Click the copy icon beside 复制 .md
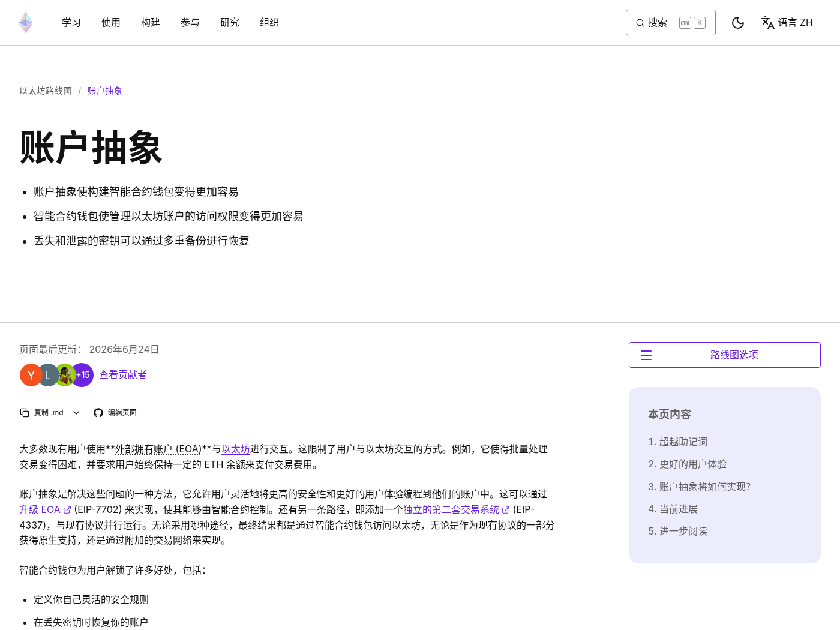 click(x=25, y=413)
